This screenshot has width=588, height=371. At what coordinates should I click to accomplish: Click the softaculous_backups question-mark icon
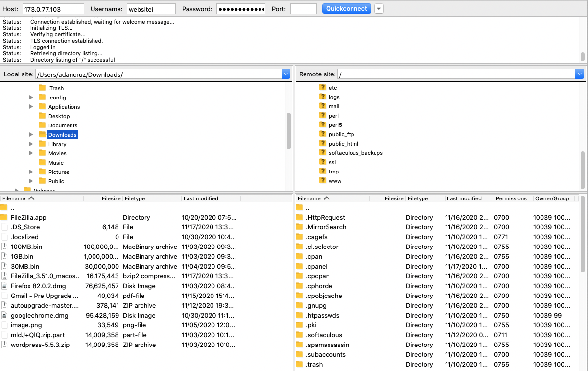(x=322, y=153)
